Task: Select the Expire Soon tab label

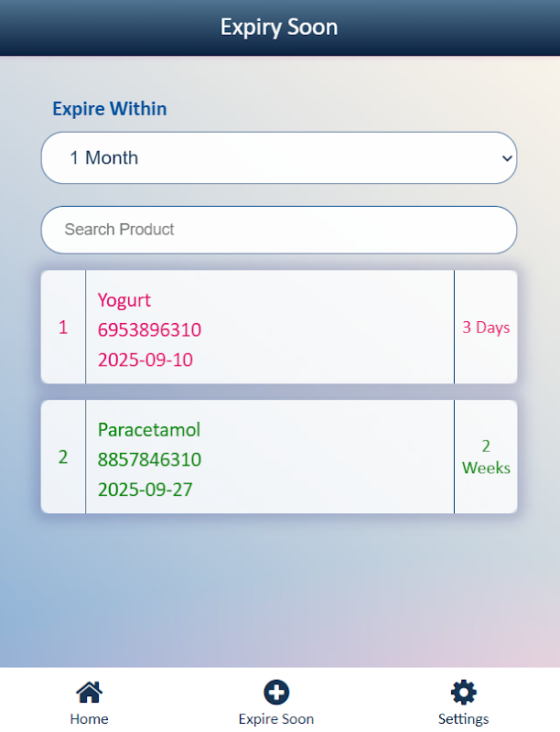Action: [x=276, y=719]
